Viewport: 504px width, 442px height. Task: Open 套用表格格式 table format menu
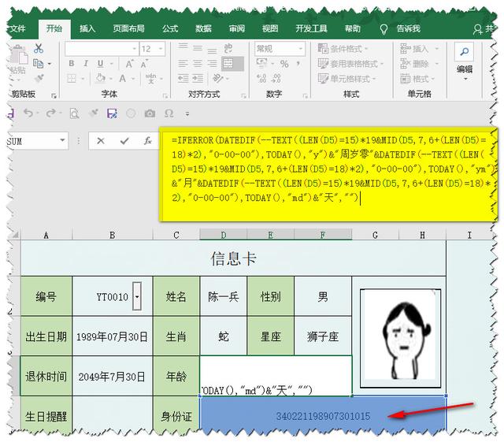pos(350,63)
